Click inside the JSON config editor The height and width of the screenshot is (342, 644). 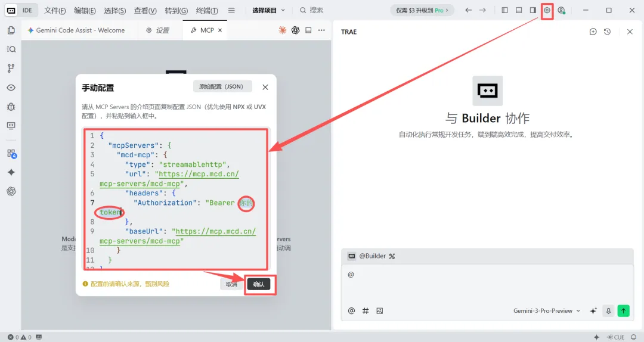(x=176, y=199)
